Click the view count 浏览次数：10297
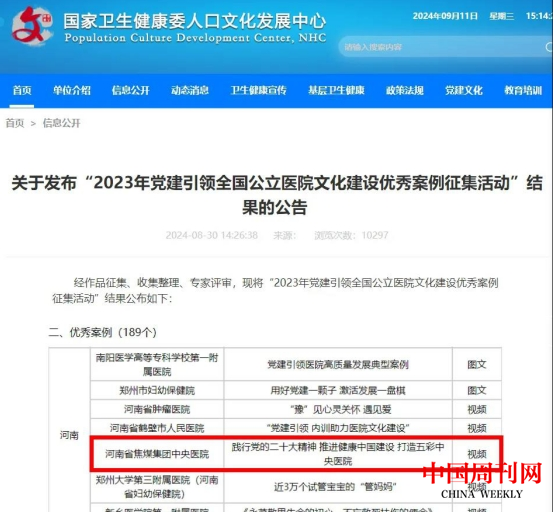 (x=351, y=235)
